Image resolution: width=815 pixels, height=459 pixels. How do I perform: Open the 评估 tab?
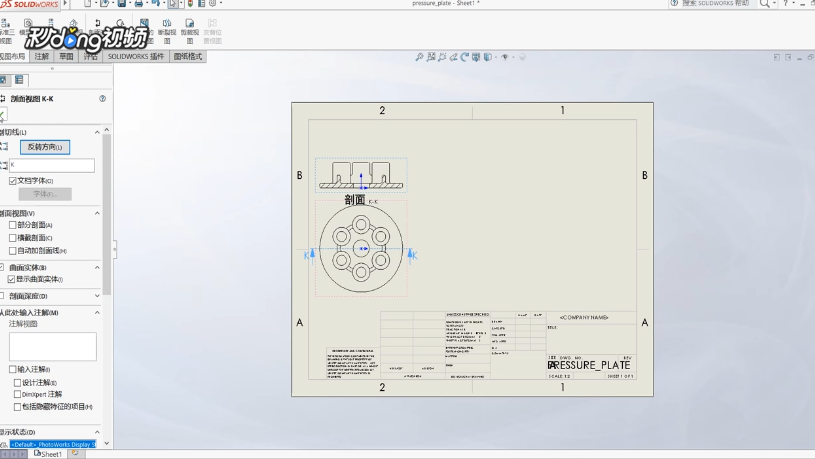[90, 56]
